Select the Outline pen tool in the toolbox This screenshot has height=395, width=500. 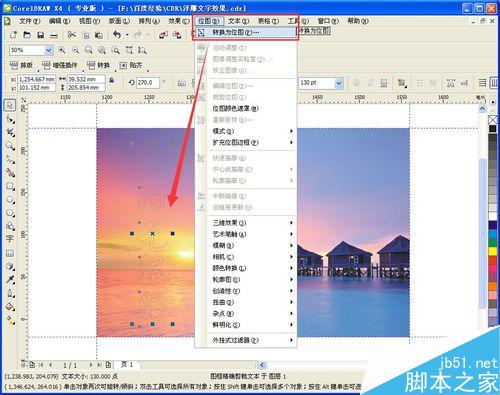(10, 293)
